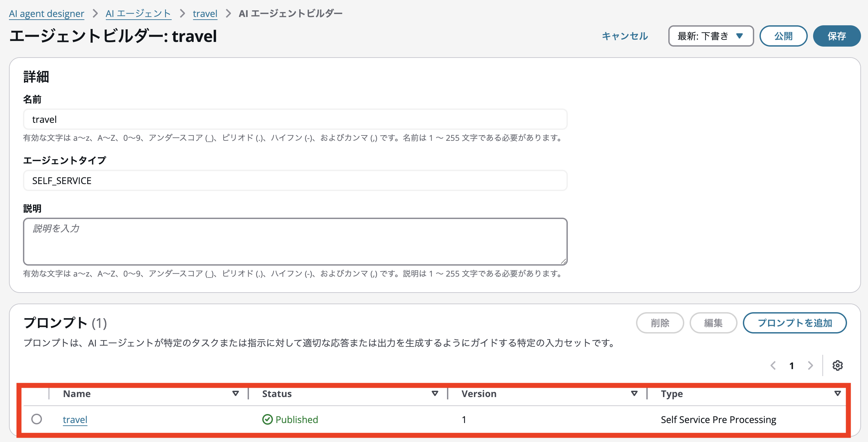Navigate to AI エージェント breadcrumb
This screenshot has width=868, height=442.
138,13
